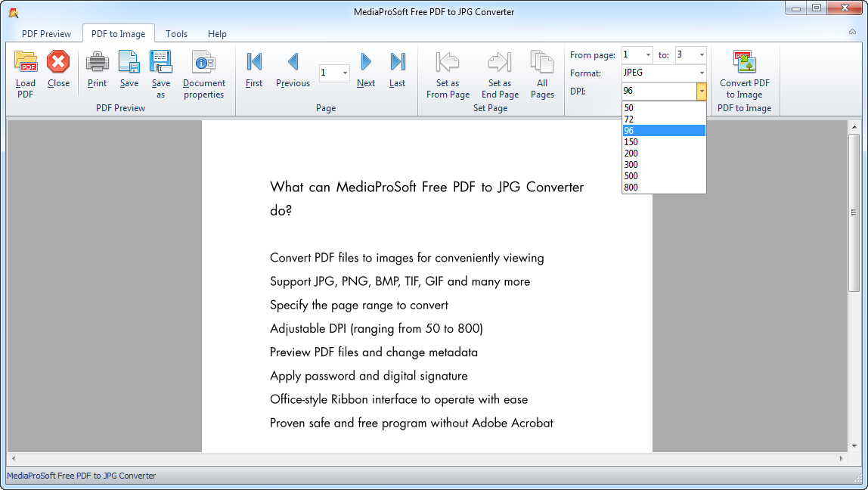Minimize the window
The image size is (868, 490).
click(x=796, y=8)
